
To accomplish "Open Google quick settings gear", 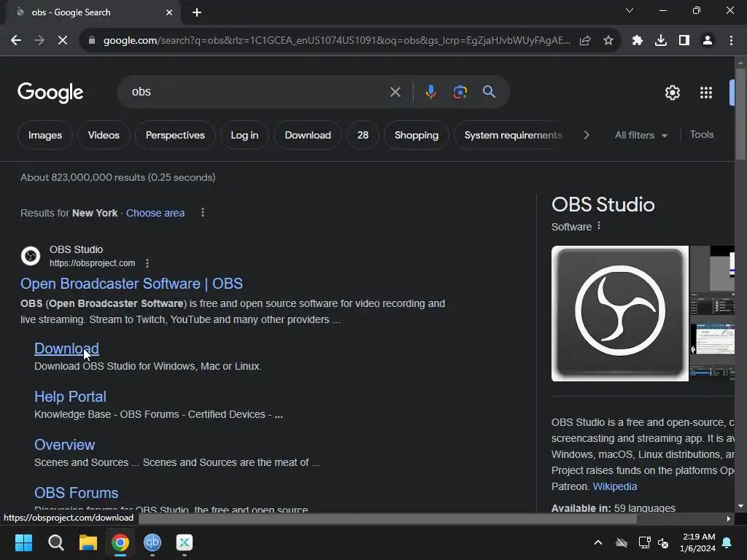I will pyautogui.click(x=672, y=93).
